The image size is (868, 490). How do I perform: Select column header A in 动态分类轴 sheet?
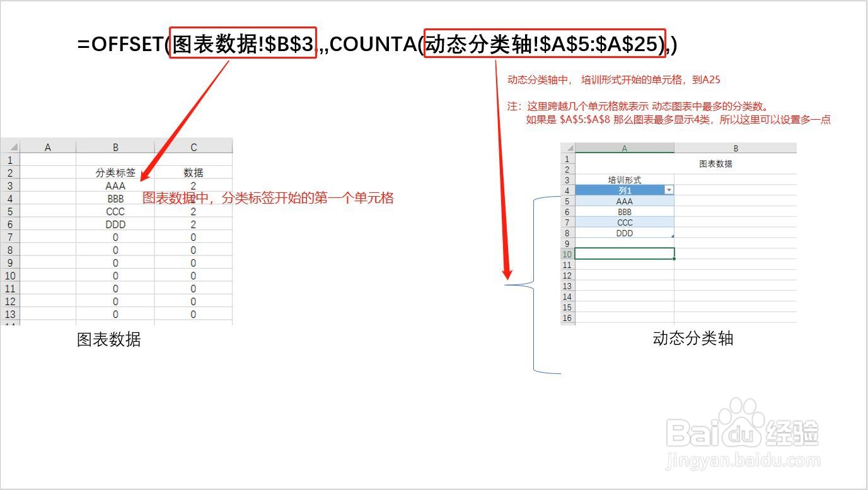(623, 148)
